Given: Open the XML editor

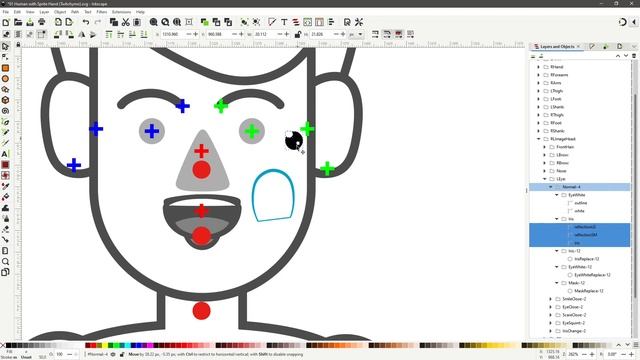Looking at the screenshot, I should point(307,22).
